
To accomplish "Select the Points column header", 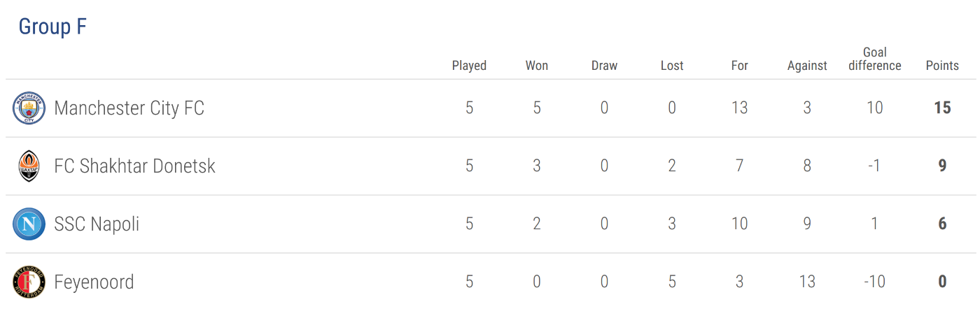I will coord(942,66).
